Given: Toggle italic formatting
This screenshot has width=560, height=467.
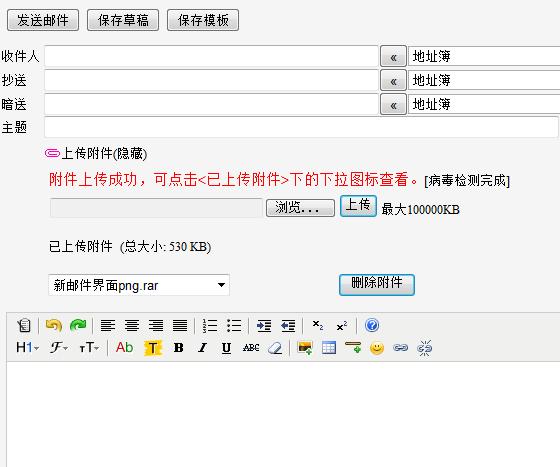Looking at the screenshot, I should 202,348.
